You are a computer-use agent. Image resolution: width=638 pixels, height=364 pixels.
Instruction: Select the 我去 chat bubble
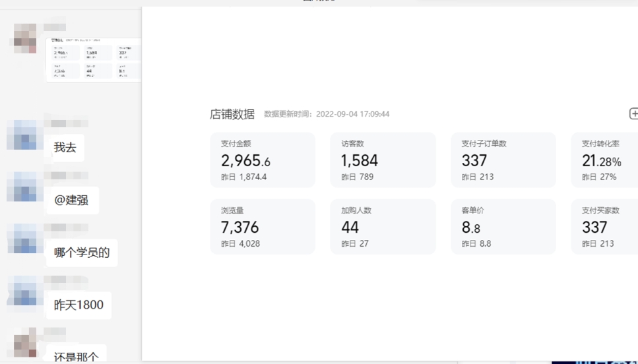65,148
